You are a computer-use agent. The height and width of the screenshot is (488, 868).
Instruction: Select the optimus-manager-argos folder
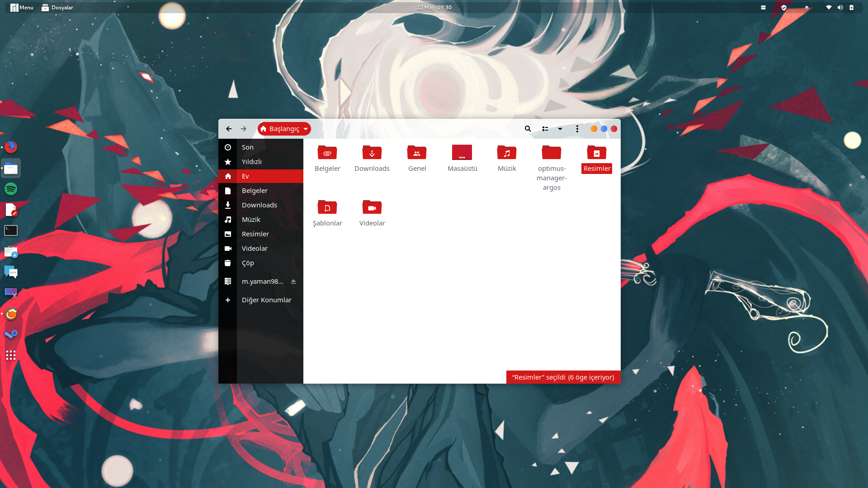pyautogui.click(x=552, y=153)
